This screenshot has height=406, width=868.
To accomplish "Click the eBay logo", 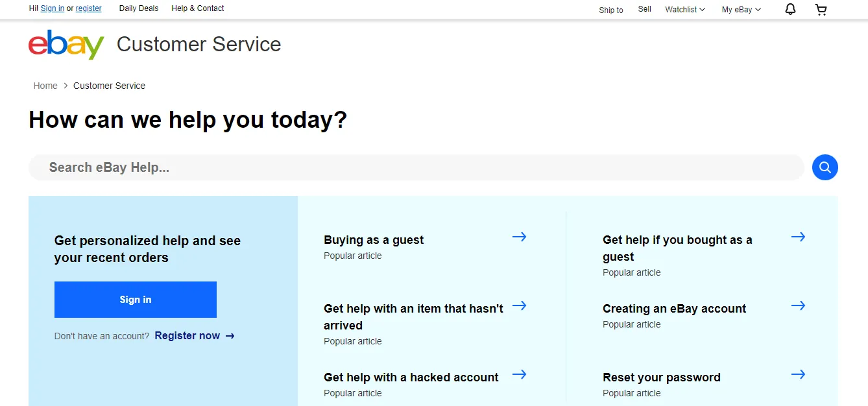I will 66,45.
